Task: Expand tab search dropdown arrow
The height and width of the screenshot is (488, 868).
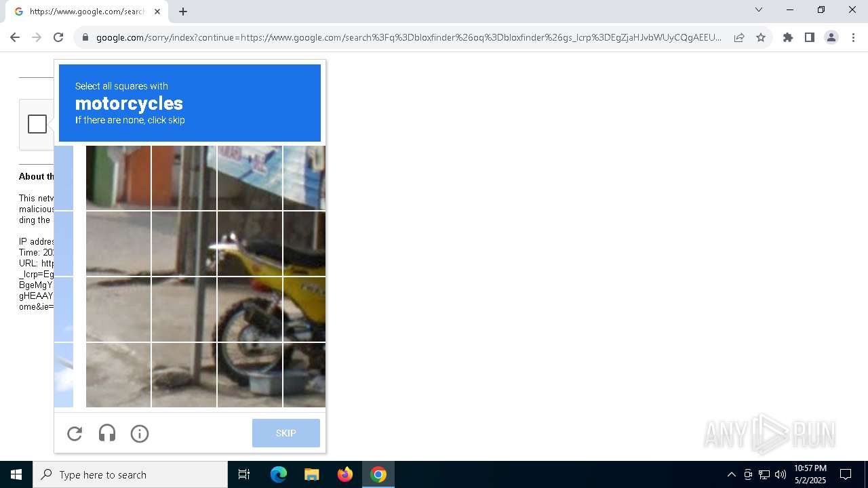Action: pyautogui.click(x=759, y=9)
